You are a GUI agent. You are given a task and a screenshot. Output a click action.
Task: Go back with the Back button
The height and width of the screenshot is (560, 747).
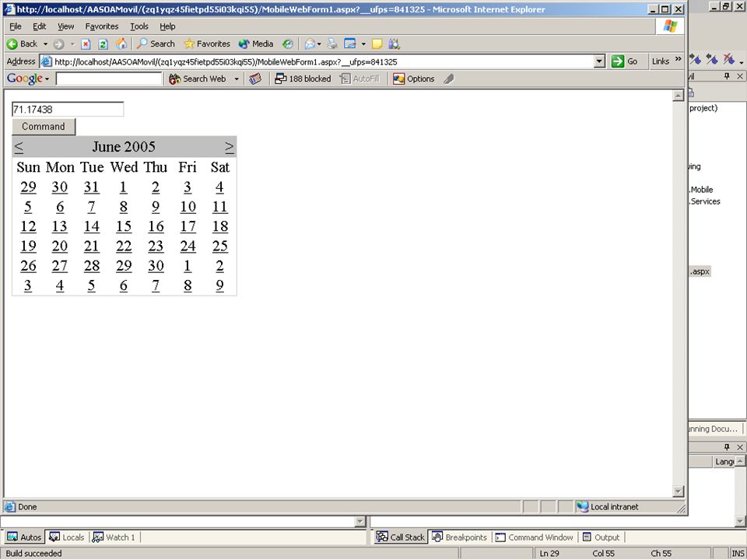[22, 44]
